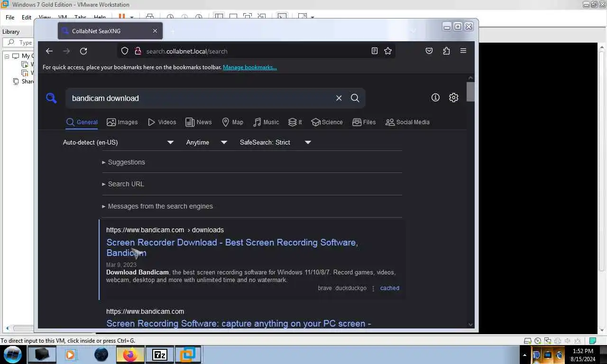607x364 pixels.
Task: Open the tracking protection shield icon
Action: [125, 51]
